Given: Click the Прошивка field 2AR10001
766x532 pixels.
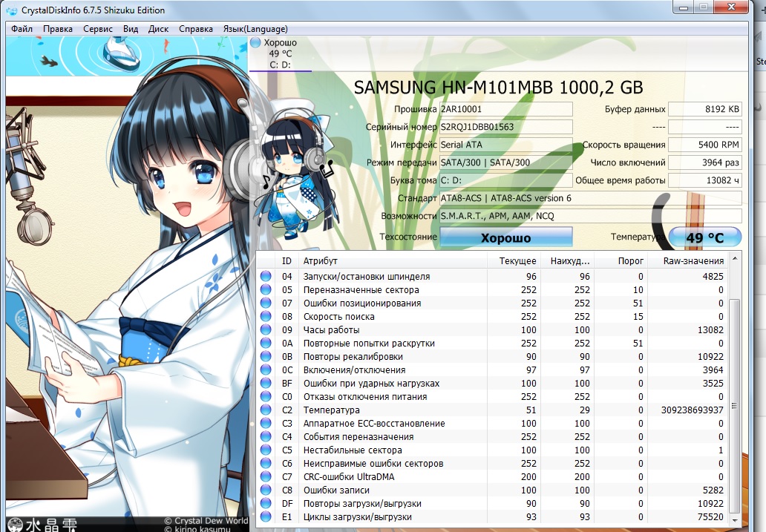Looking at the screenshot, I should pyautogui.click(x=505, y=109).
